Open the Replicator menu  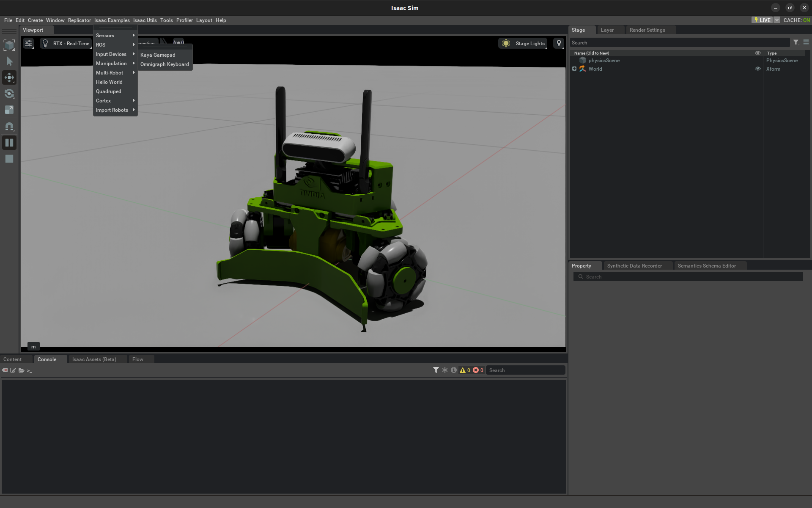click(79, 20)
